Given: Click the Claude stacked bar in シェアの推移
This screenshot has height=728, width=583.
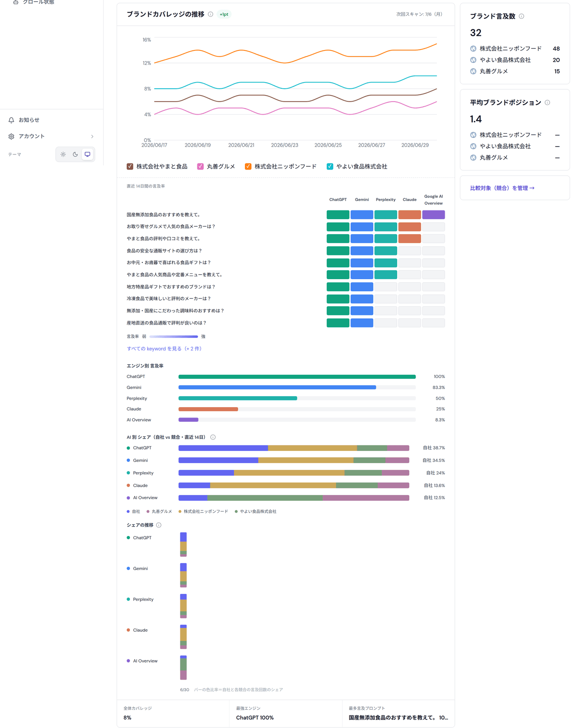Looking at the screenshot, I should coord(183,637).
